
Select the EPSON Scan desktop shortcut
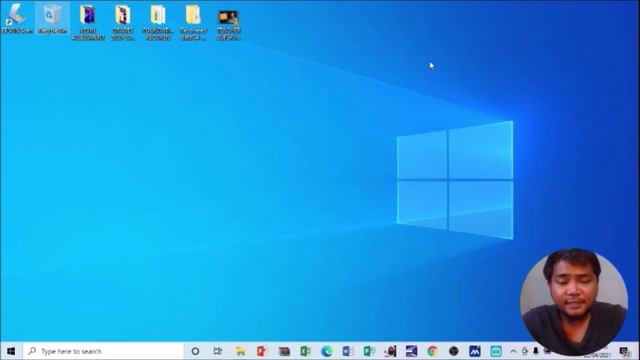point(17,18)
